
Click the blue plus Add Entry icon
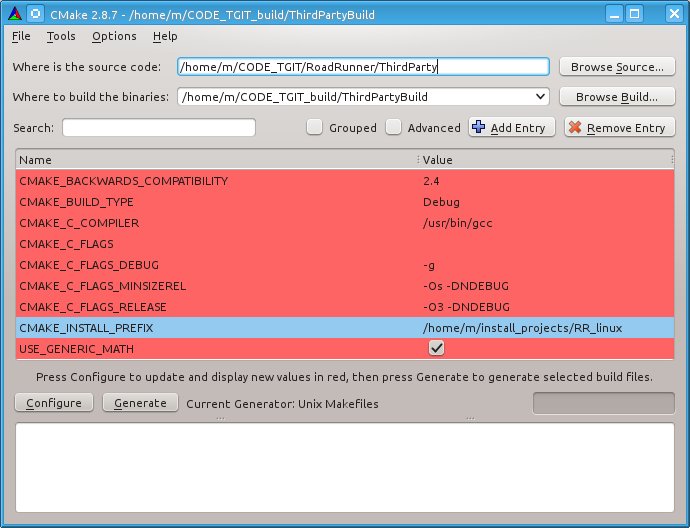478,128
